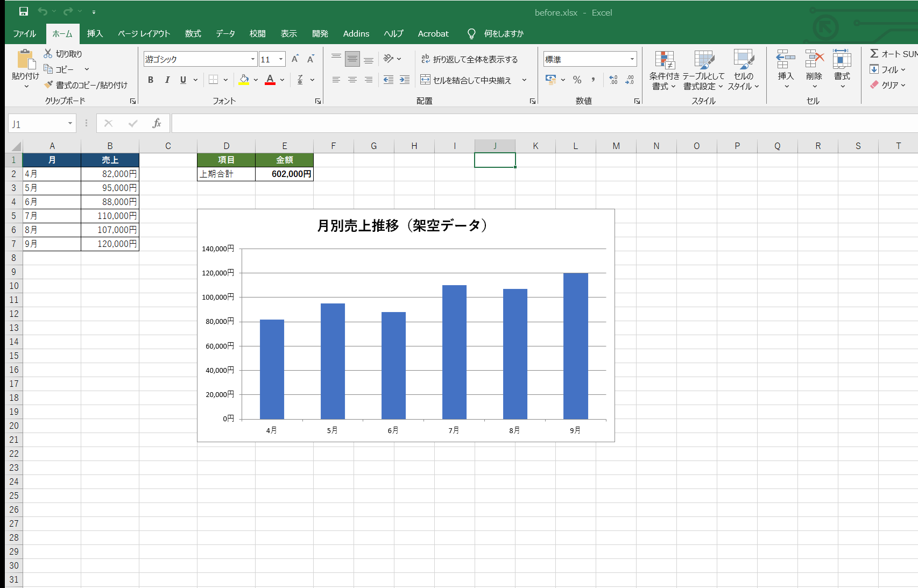Viewport: 918px width, 588px height.
Task: Toggle center horizontal alignment
Action: 352,80
